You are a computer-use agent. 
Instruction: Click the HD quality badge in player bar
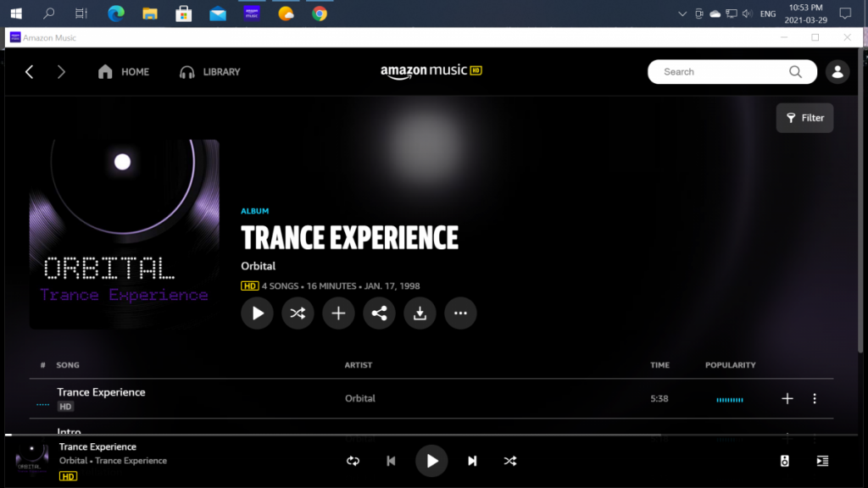(x=68, y=476)
